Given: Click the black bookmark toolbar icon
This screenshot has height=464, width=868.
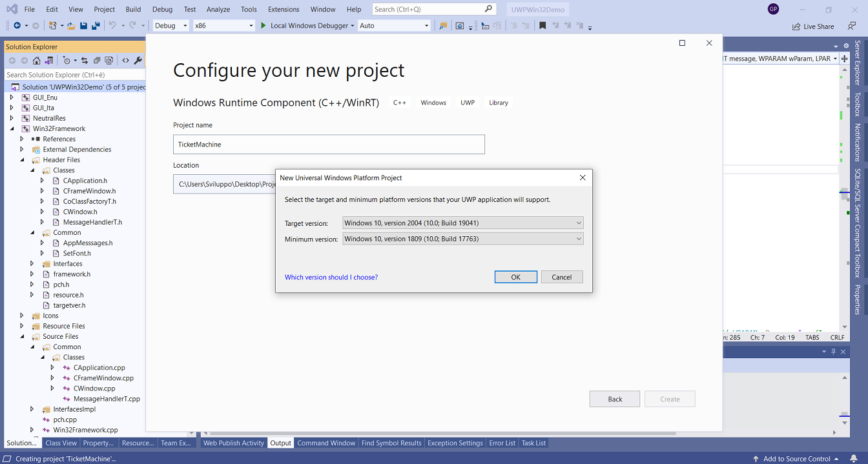Looking at the screenshot, I should point(542,26).
